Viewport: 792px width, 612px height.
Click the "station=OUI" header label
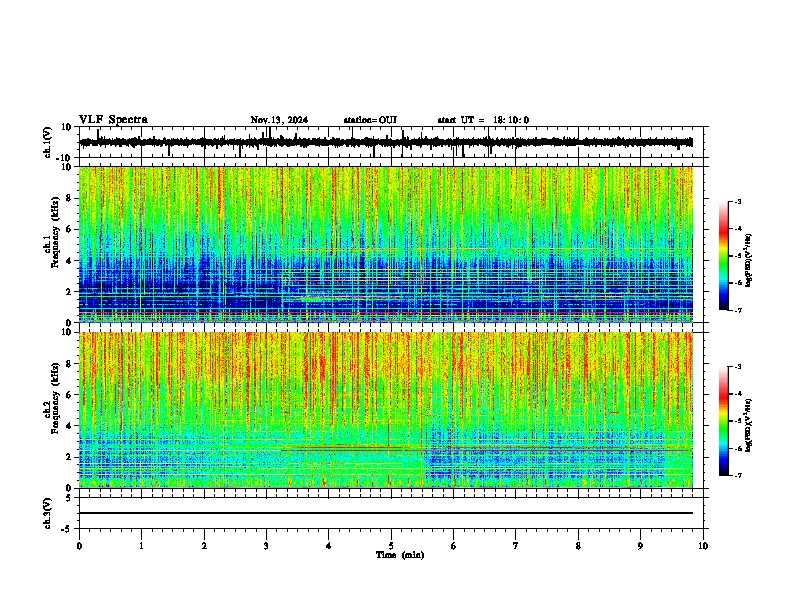(x=370, y=120)
